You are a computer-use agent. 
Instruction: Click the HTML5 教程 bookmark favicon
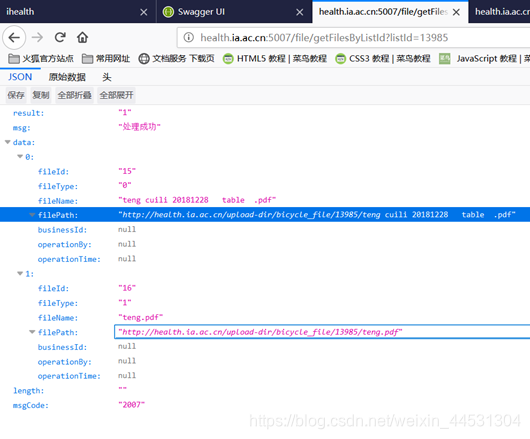pos(228,59)
